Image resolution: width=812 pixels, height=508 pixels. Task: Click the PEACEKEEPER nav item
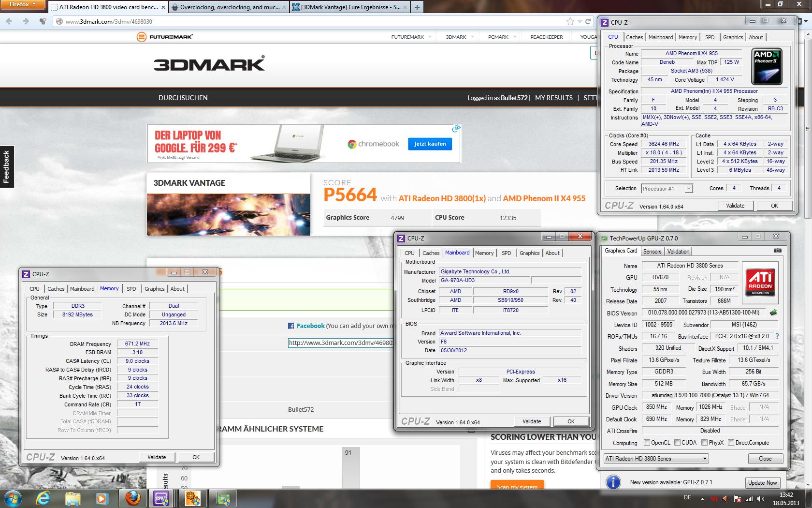pos(546,37)
